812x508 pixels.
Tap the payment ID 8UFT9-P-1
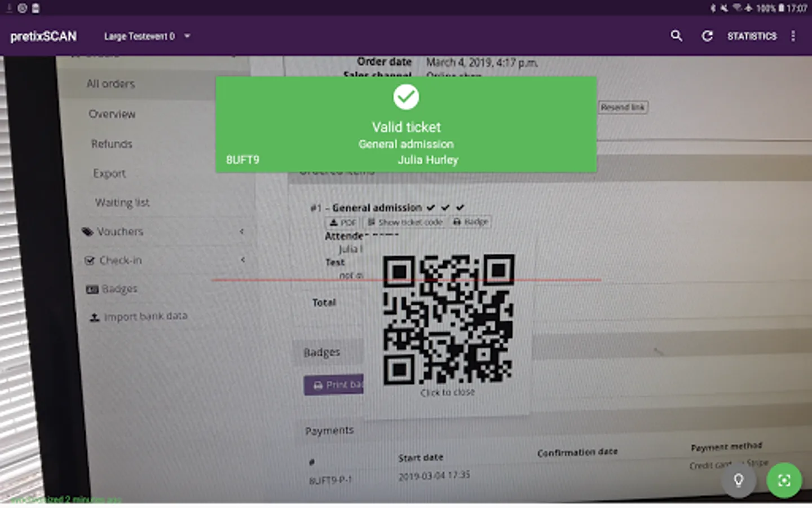(330, 480)
